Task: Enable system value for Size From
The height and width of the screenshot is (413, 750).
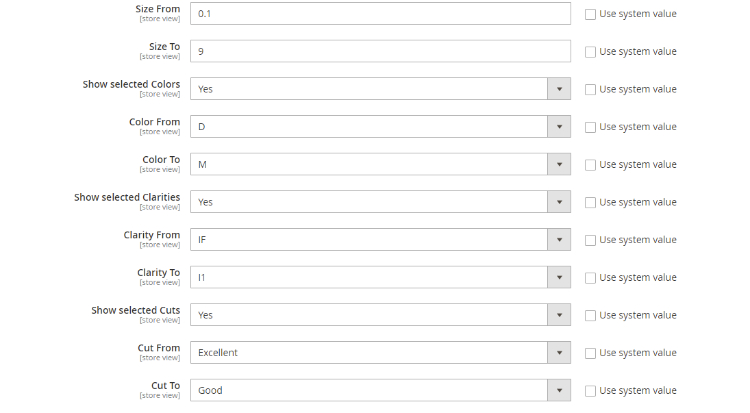Action: click(x=590, y=14)
